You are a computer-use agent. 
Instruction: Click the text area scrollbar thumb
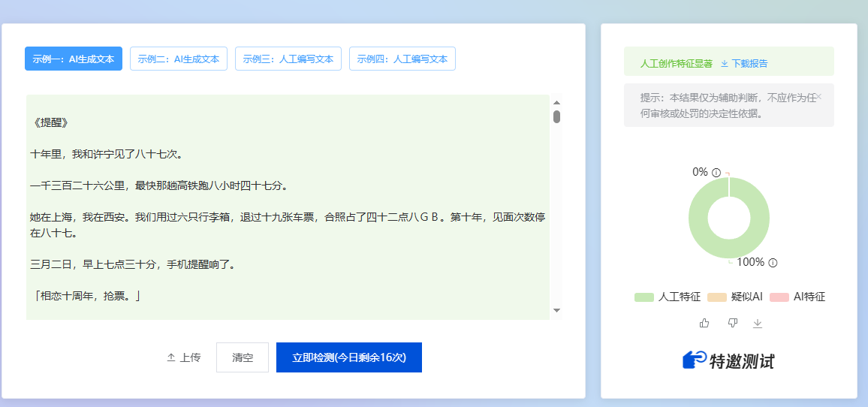coord(557,117)
